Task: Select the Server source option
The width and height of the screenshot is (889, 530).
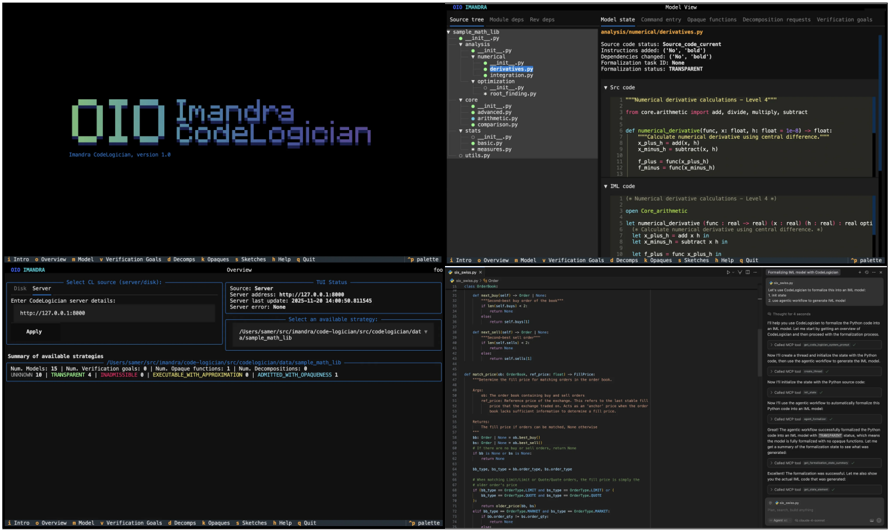Action: point(42,289)
